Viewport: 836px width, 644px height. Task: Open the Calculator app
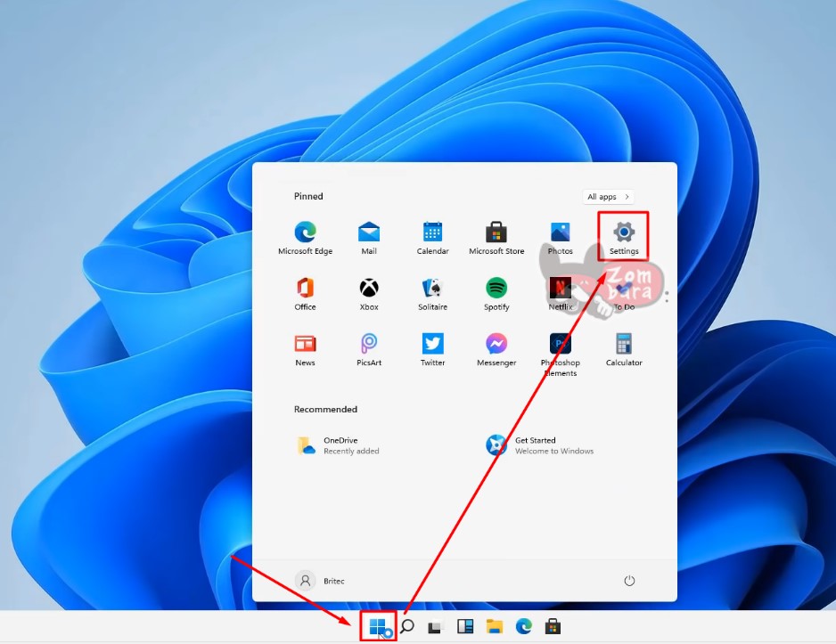coord(623,350)
